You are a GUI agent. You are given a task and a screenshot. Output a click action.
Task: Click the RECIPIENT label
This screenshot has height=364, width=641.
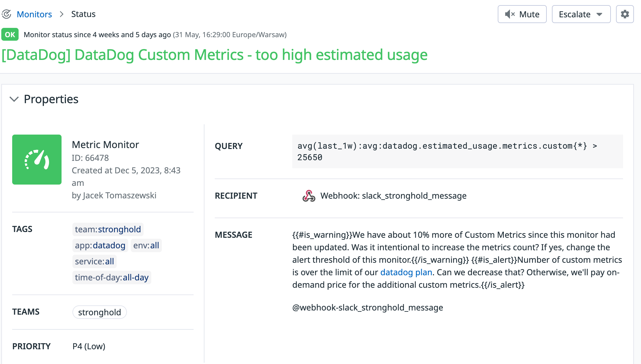[236, 196]
